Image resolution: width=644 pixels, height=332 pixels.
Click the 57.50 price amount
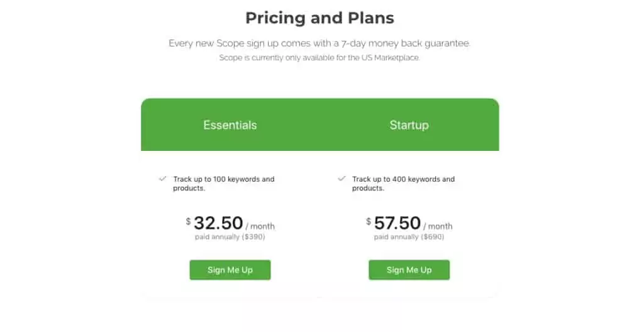tap(397, 223)
